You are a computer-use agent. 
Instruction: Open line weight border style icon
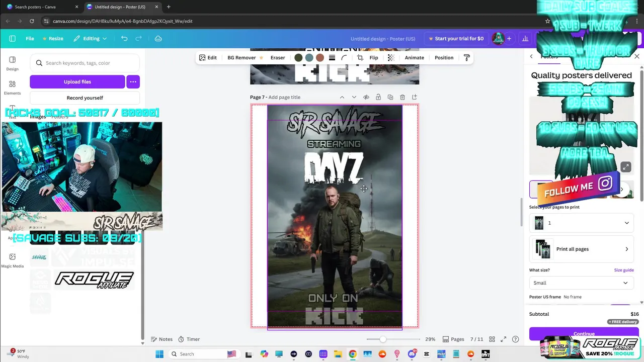[x=332, y=58]
